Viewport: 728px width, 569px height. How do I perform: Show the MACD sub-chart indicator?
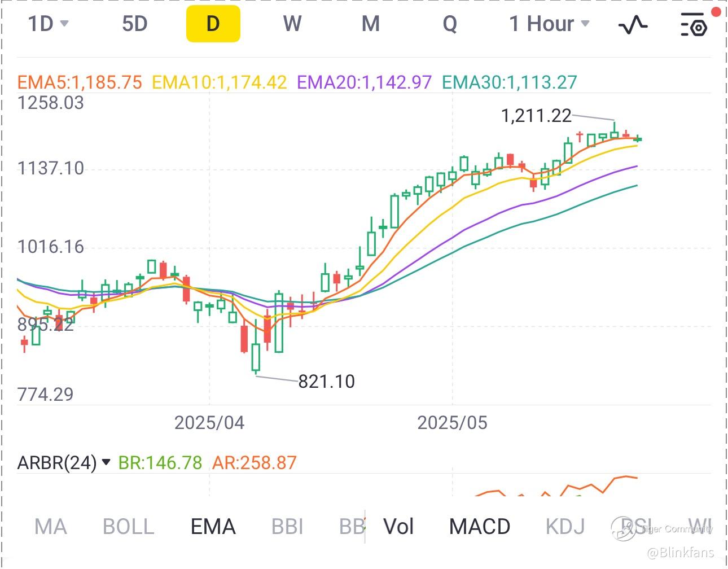[x=480, y=527]
